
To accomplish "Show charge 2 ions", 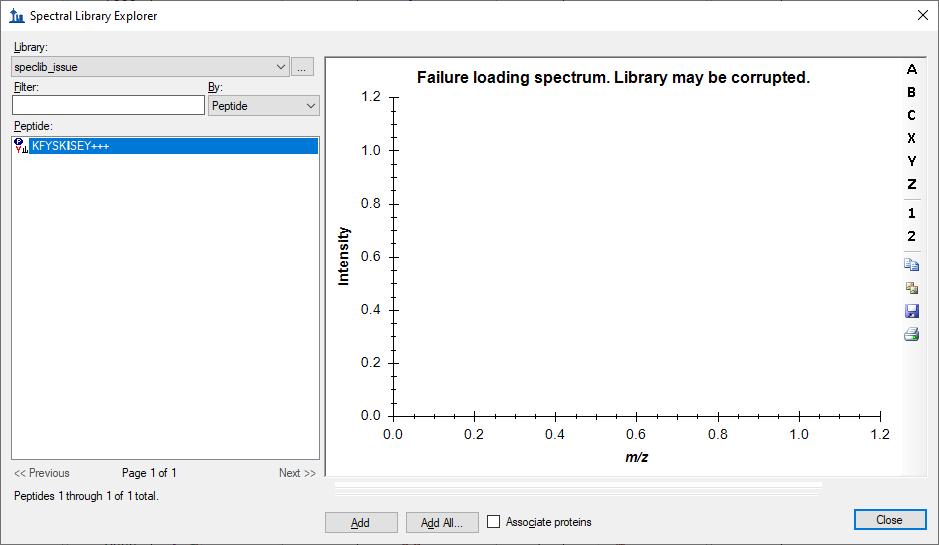I will [911, 237].
